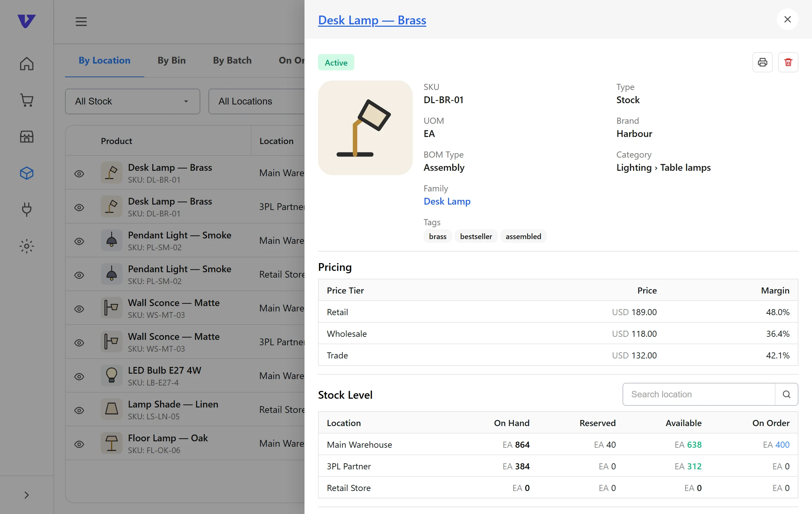Screen dimensions: 812x514
Task: Switch to By Batch tab
Action: [x=232, y=60]
